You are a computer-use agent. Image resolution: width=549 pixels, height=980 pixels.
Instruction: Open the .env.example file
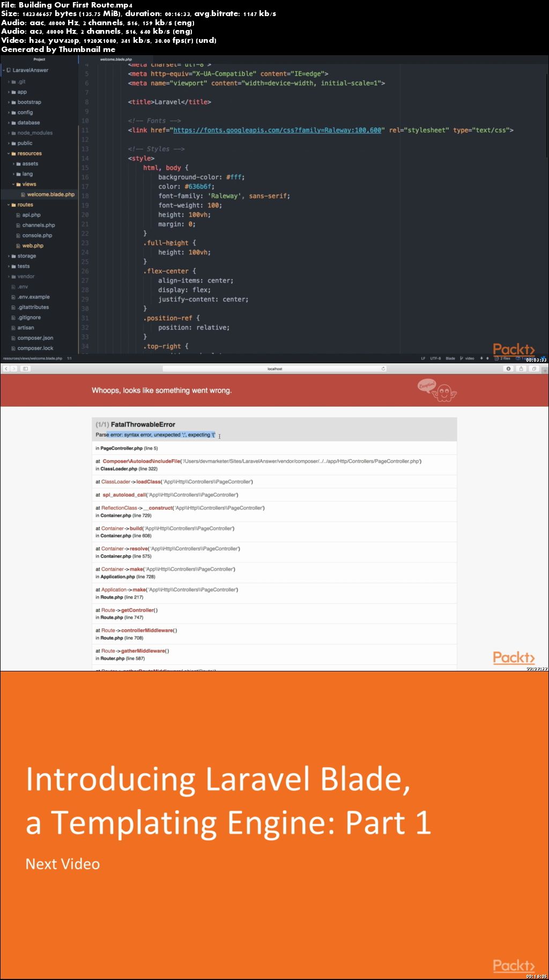[x=33, y=297]
